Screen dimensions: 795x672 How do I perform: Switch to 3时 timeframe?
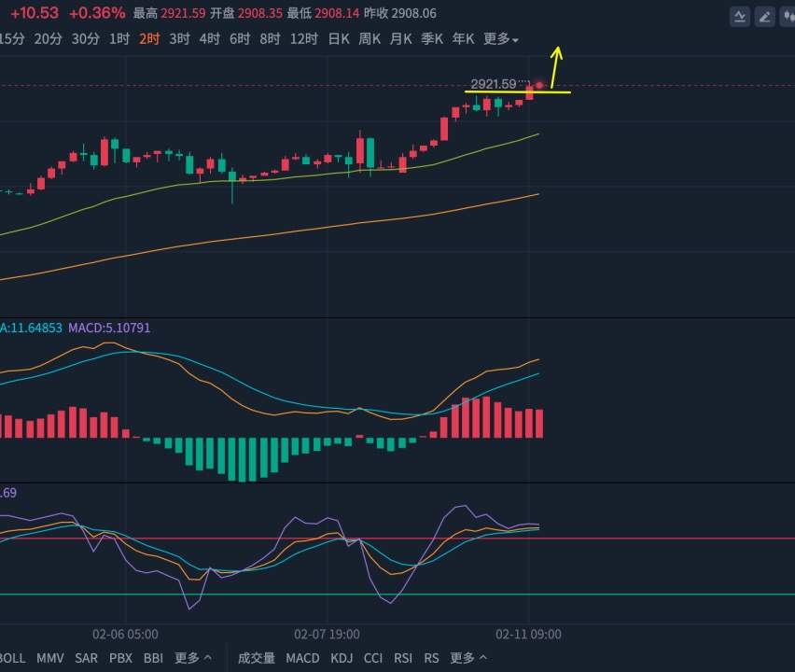click(179, 39)
